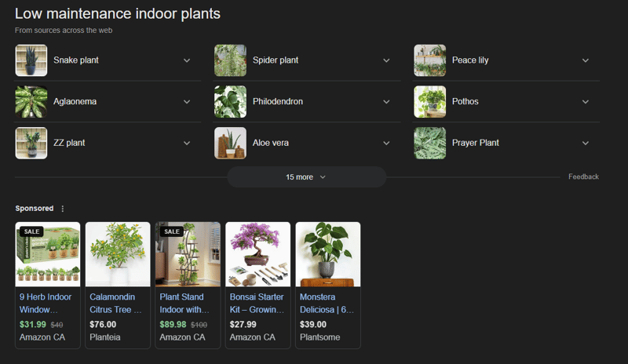This screenshot has width=628, height=364.
Task: Expand the Aglaonema chevron arrow
Action: pos(187,102)
